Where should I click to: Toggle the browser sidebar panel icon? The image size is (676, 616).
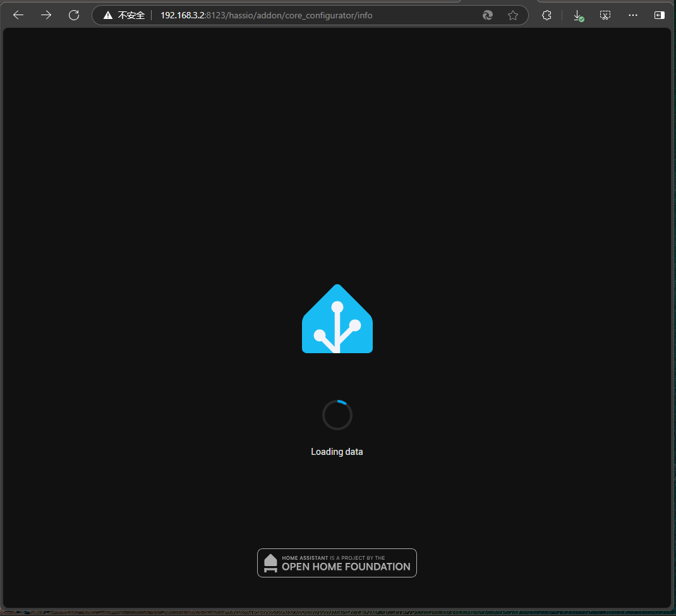[660, 15]
